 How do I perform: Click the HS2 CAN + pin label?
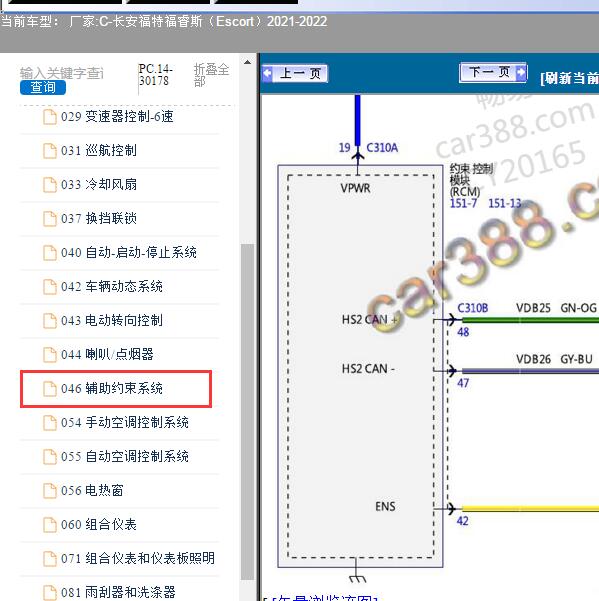(369, 319)
